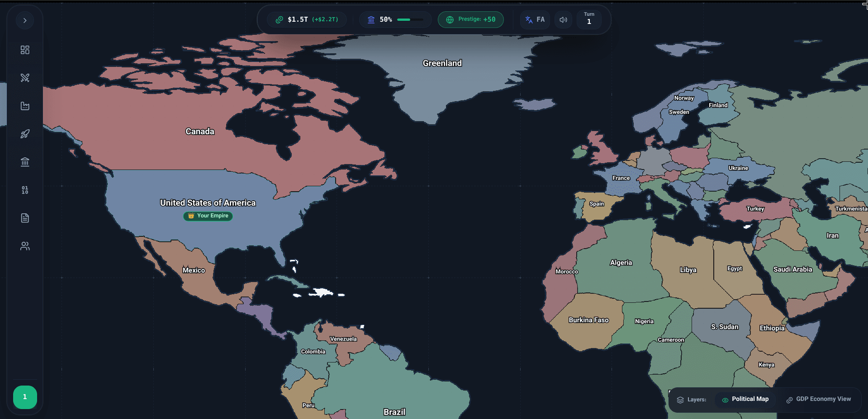This screenshot has width=868, height=419.
Task: Select Venezuela on the map
Action: 343,339
